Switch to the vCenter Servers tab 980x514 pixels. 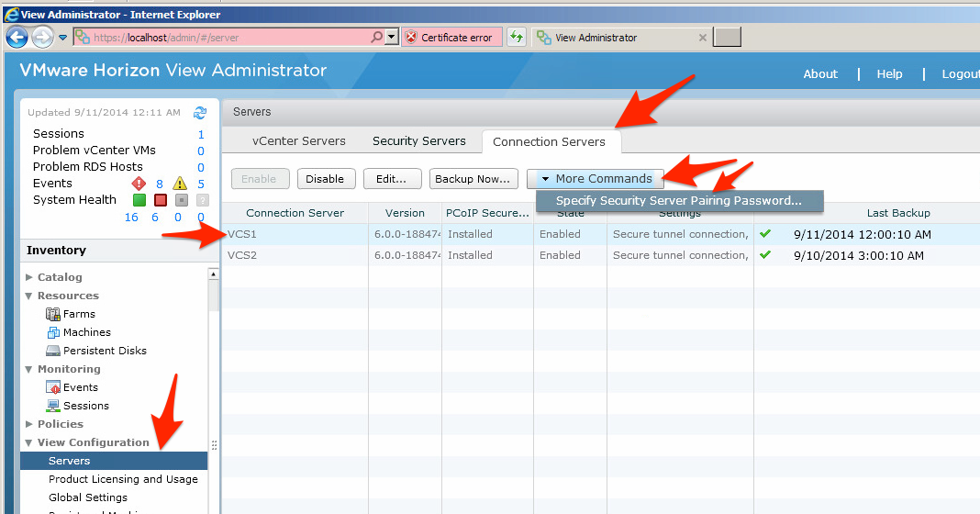pyautogui.click(x=299, y=141)
